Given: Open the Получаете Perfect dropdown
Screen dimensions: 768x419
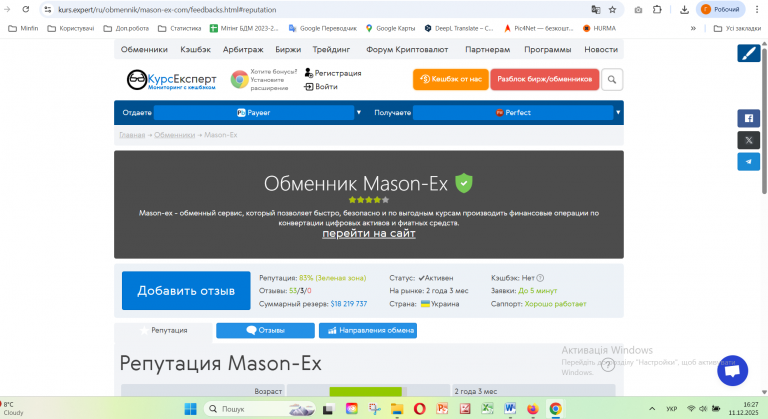Looking at the screenshot, I should pos(513,113).
